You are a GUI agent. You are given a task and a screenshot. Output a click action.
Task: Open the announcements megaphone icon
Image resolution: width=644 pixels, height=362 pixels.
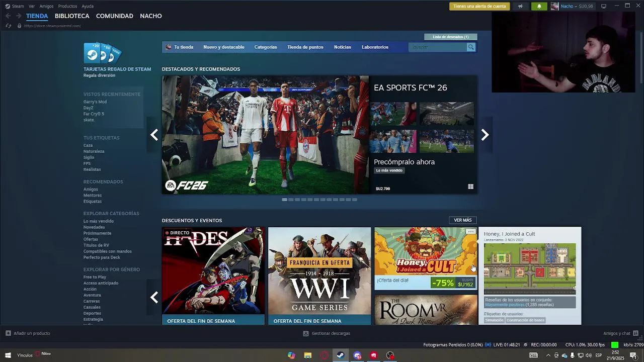pyautogui.click(x=521, y=6)
